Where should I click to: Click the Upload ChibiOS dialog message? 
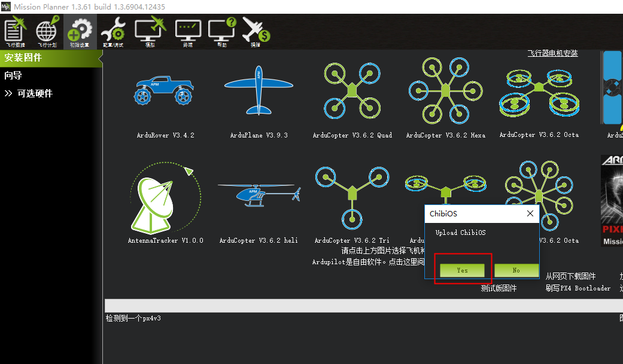[x=460, y=233]
